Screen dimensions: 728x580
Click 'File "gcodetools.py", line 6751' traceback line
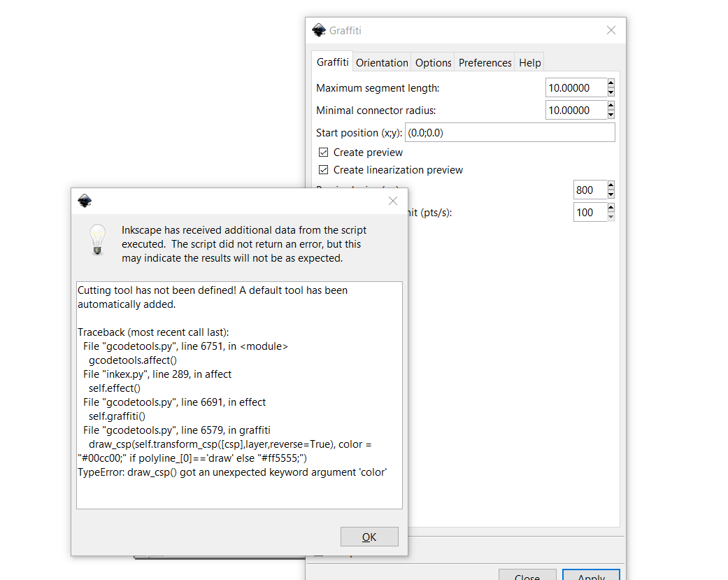coord(186,346)
